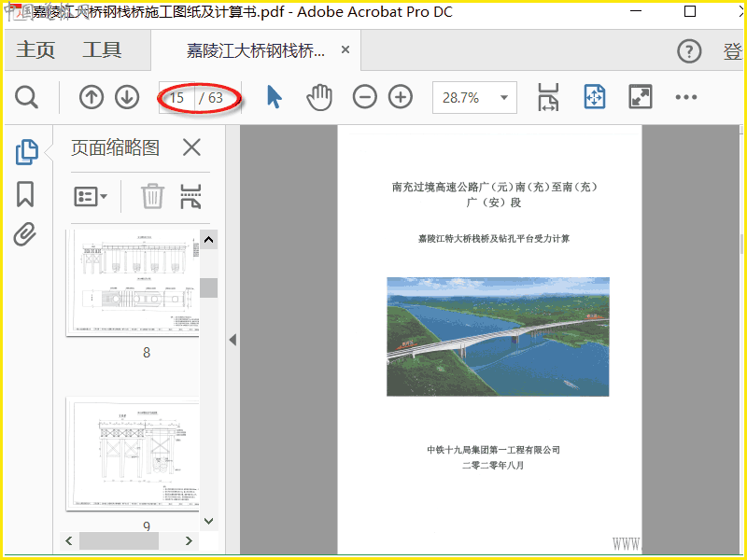Screen dimensions: 747x560
Task: Zoom in with the plus button
Action: coord(401,97)
